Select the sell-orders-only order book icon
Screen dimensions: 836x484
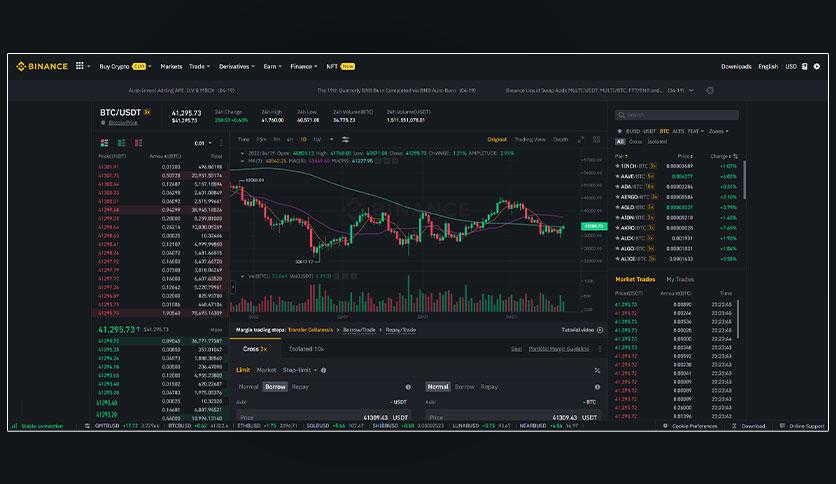[139, 143]
